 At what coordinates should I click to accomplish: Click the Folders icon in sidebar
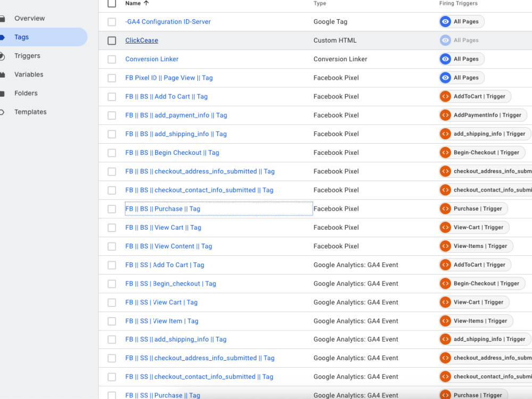(x=2, y=93)
